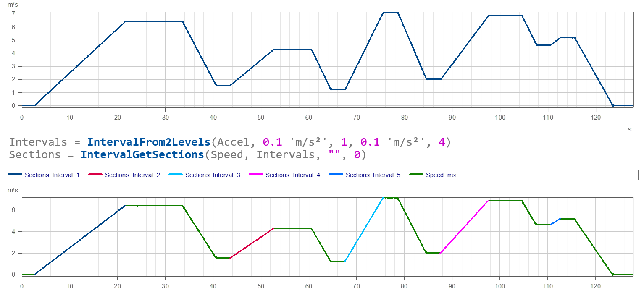Click the Sections: Interval_2 legend label
The width and height of the screenshot is (644, 293).
click(132, 175)
